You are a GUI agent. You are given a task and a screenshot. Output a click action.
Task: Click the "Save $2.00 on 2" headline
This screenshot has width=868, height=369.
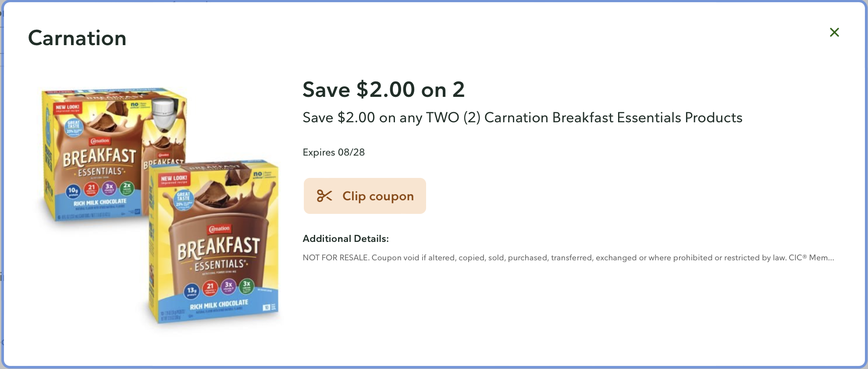click(384, 90)
